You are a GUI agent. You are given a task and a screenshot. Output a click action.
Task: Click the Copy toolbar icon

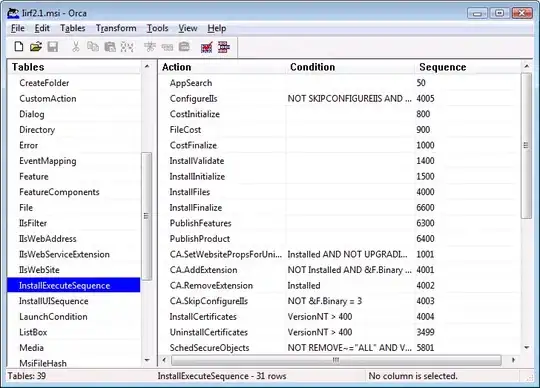tap(93, 47)
